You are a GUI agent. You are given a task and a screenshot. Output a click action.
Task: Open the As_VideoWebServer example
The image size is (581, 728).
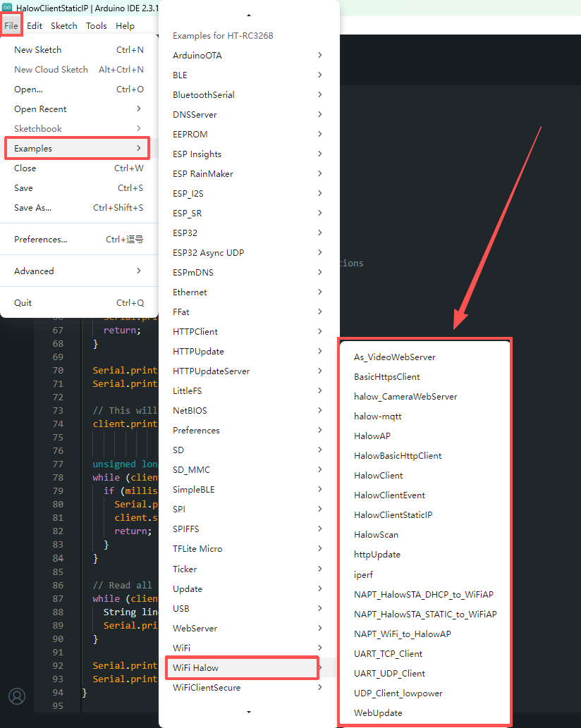click(x=425, y=357)
